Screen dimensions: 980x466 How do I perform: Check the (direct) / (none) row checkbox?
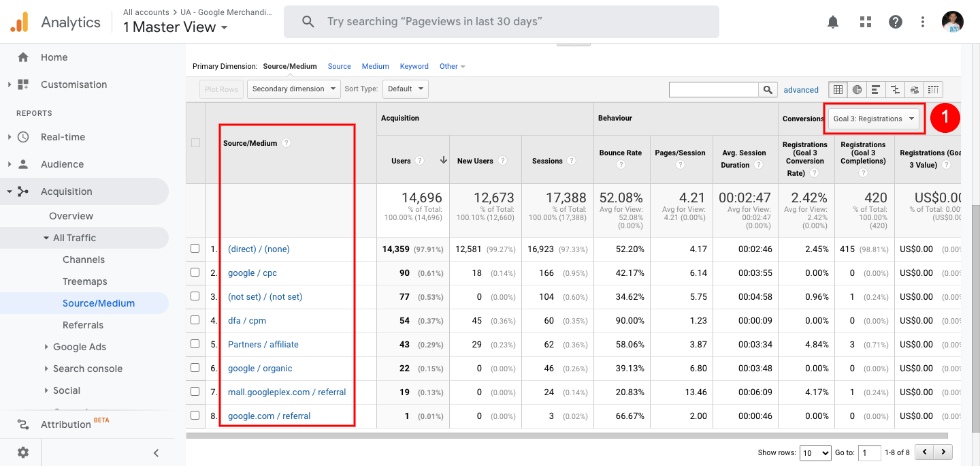click(x=195, y=249)
